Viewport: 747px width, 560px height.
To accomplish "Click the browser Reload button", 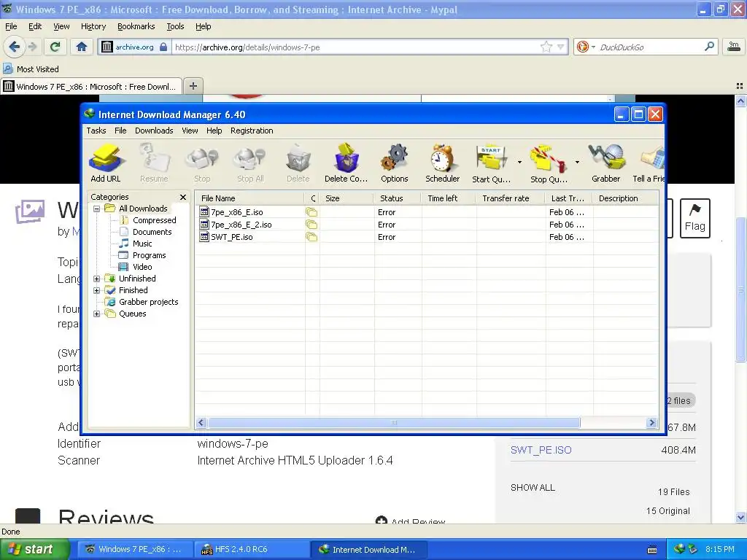I will (x=55, y=47).
